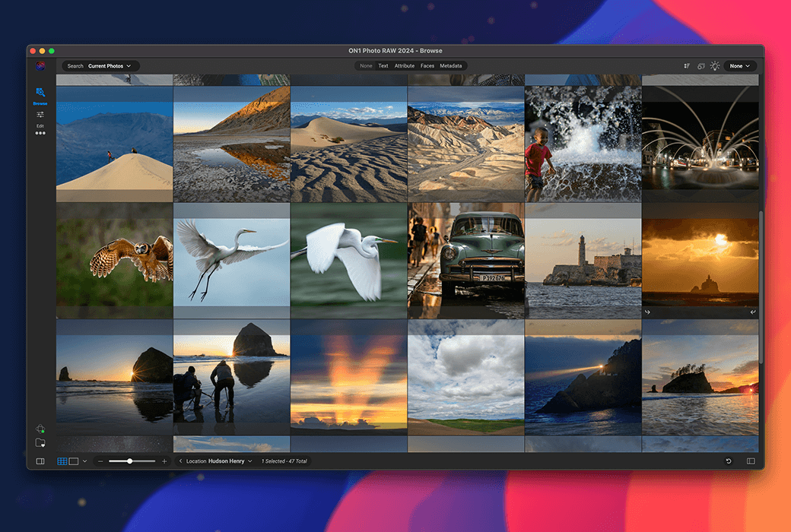
Task: Click the light bulb tips icon
Action: pyautogui.click(x=715, y=66)
